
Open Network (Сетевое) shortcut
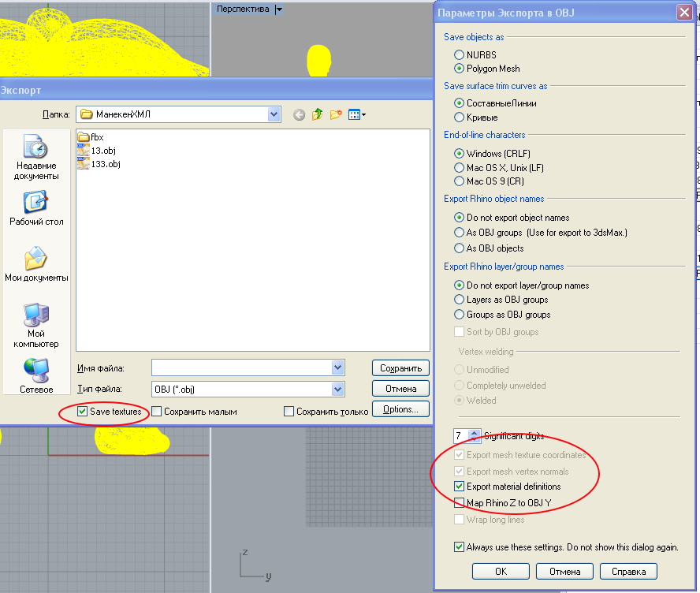(x=36, y=376)
